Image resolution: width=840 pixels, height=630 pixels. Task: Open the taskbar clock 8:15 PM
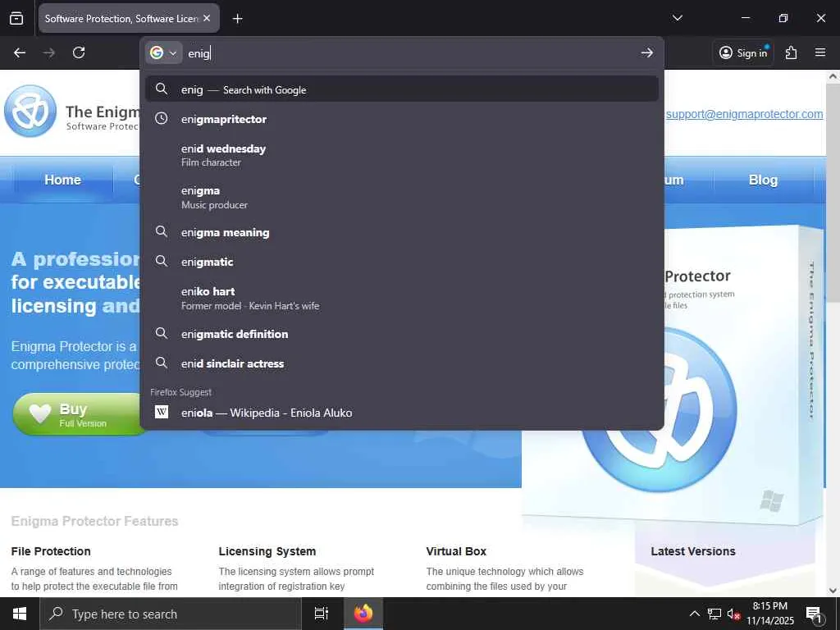tap(770, 614)
